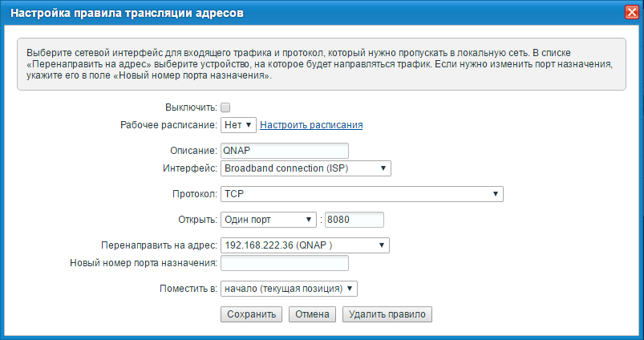The image size is (644, 340).
Task: Click the port number field with 8080
Action: point(354,220)
